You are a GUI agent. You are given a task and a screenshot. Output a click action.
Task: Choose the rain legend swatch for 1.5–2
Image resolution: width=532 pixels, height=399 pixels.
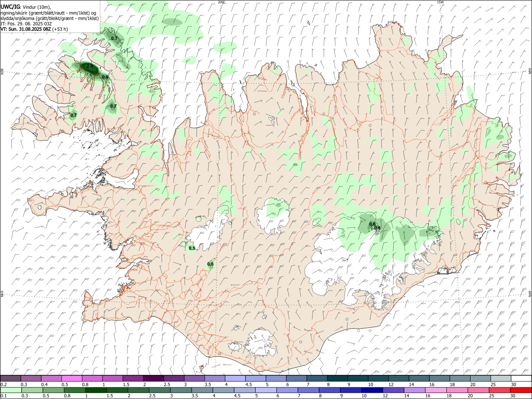(x=117, y=390)
